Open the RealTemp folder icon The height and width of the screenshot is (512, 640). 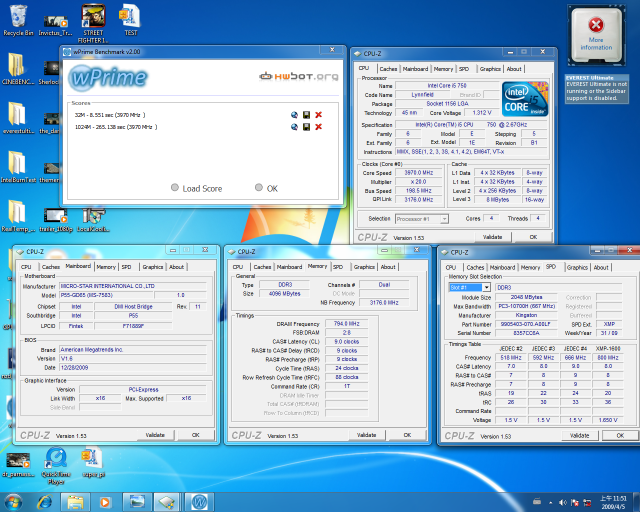pos(17,215)
